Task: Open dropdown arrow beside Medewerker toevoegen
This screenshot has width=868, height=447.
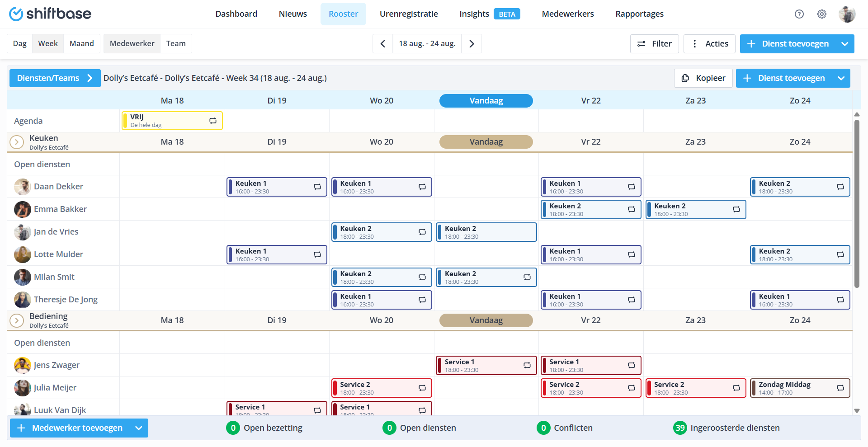Action: pyautogui.click(x=139, y=428)
